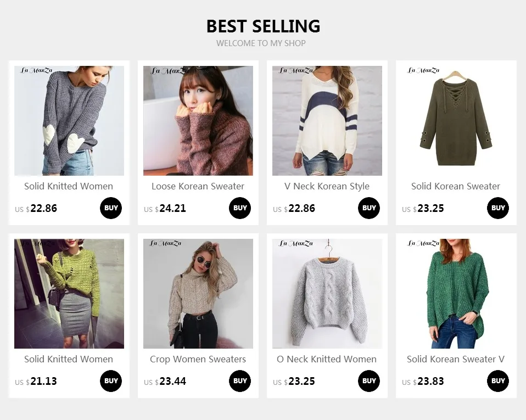
Task: Click BUY button for $21.13 green sweater
Action: pos(111,381)
